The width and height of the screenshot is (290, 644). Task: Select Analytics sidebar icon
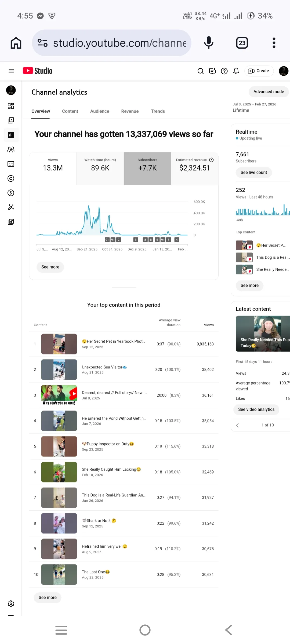pos(11,135)
